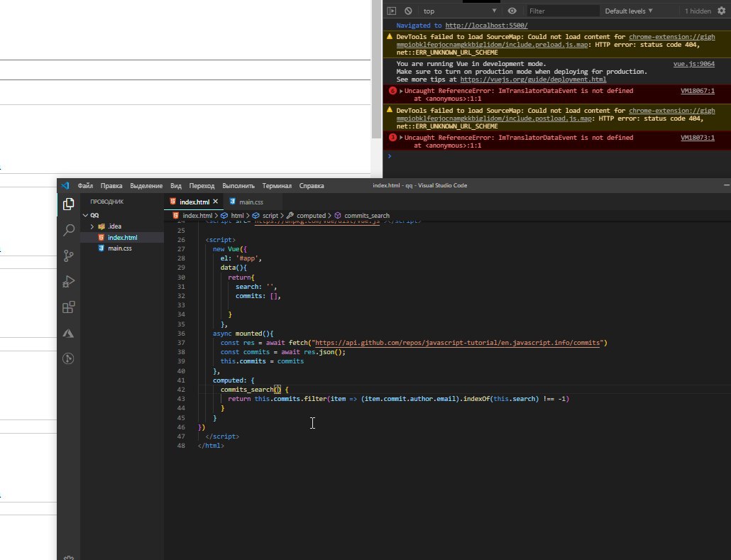
Task: Click the console Filter input field
Action: click(x=562, y=11)
